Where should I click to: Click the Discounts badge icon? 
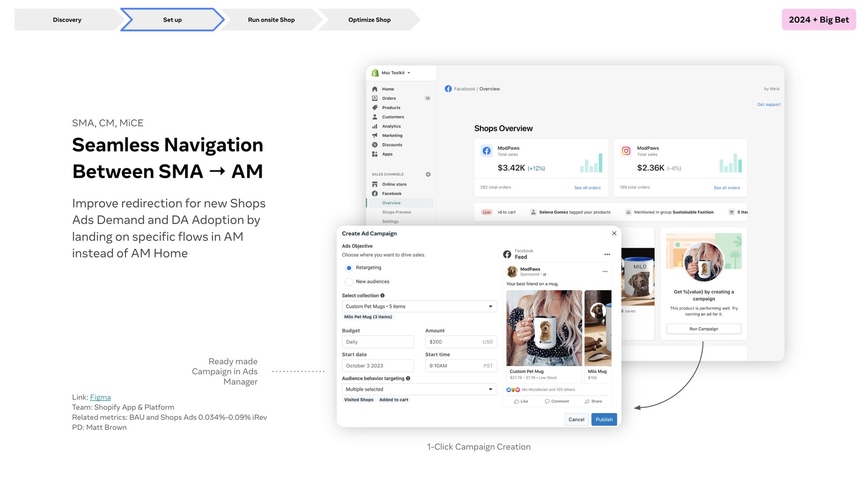(375, 145)
